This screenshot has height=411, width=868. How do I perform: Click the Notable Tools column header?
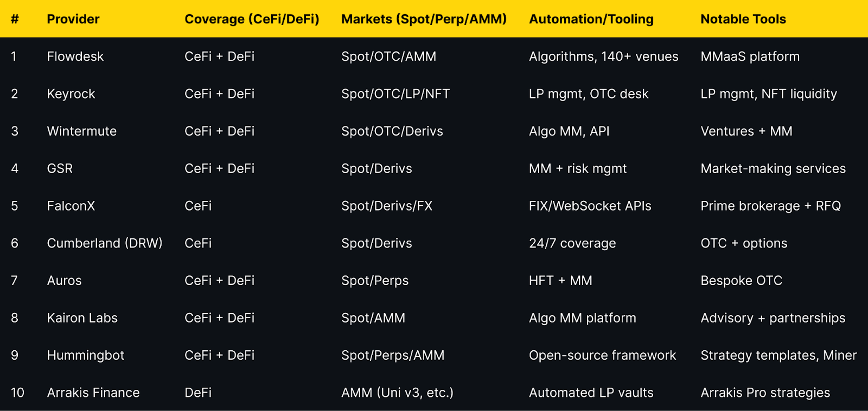click(x=743, y=19)
